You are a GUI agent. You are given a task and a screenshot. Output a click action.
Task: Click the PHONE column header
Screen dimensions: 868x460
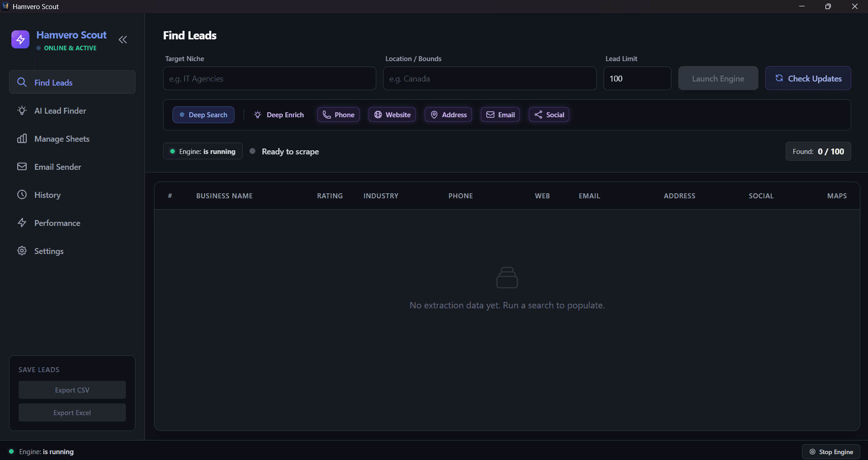click(460, 196)
